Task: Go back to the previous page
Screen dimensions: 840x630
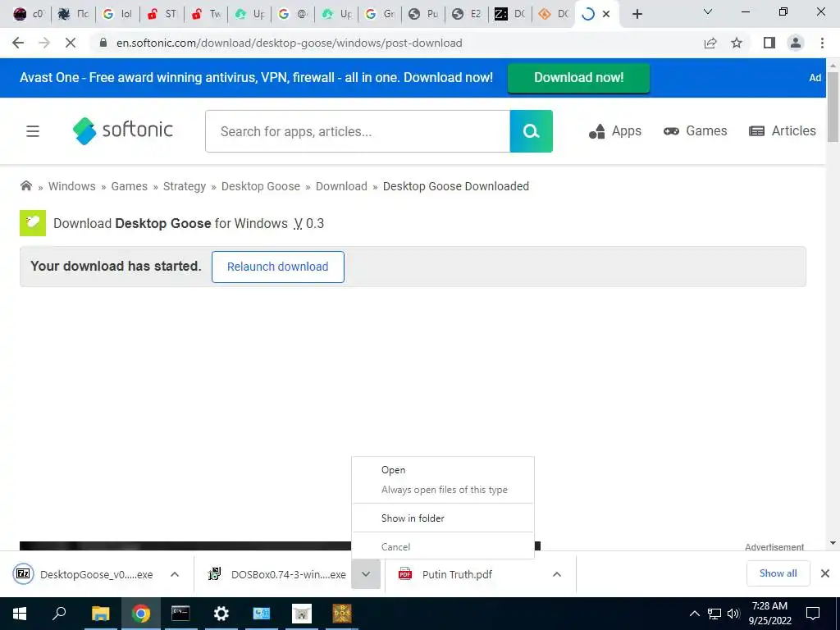Action: click(x=18, y=43)
